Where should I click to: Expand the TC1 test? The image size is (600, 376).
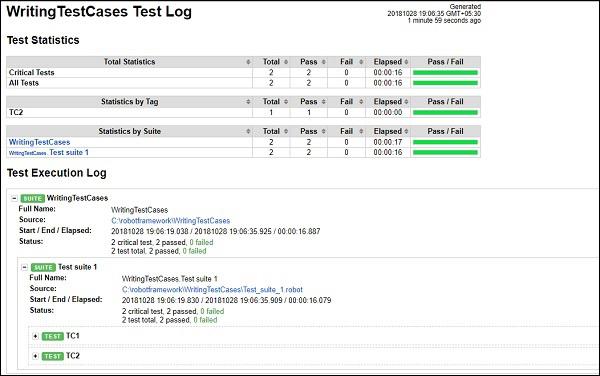pos(35,336)
